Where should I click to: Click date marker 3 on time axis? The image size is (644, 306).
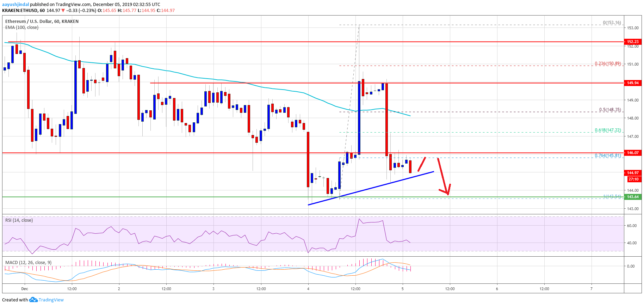(213, 289)
